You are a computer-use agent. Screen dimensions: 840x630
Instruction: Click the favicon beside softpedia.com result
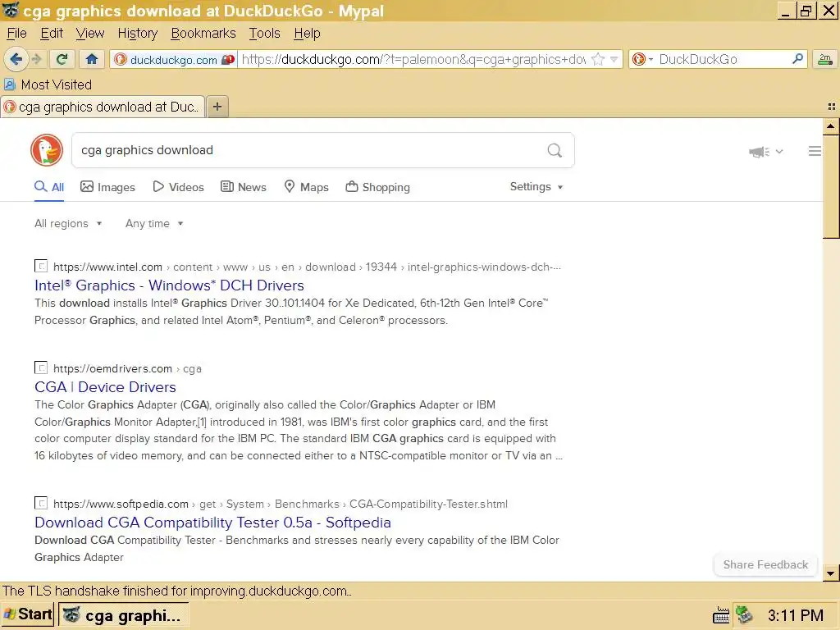tap(41, 503)
